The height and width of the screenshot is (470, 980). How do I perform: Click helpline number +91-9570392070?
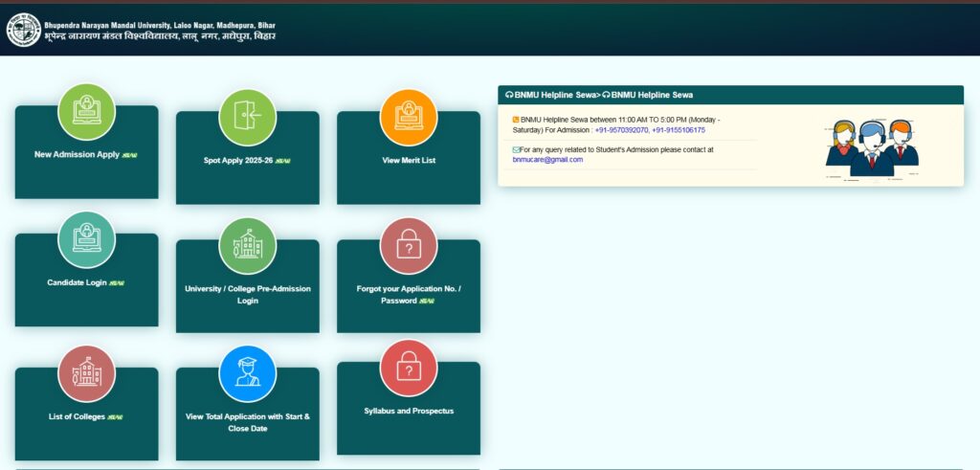click(x=621, y=129)
